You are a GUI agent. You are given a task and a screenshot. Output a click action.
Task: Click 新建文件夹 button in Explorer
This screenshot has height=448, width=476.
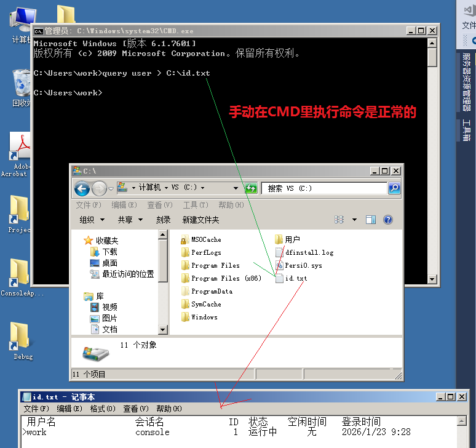(x=200, y=220)
